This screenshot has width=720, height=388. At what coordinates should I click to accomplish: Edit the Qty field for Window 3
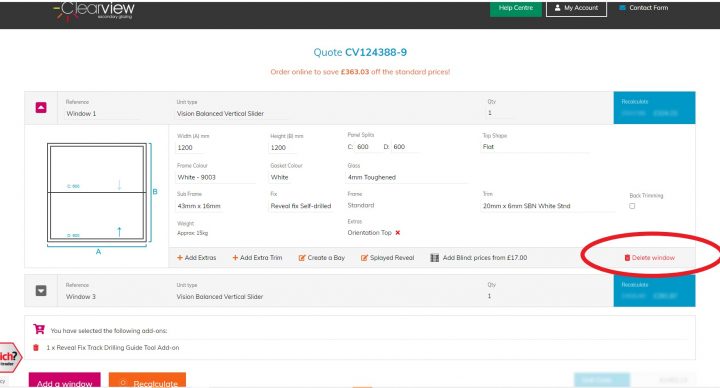501,296
